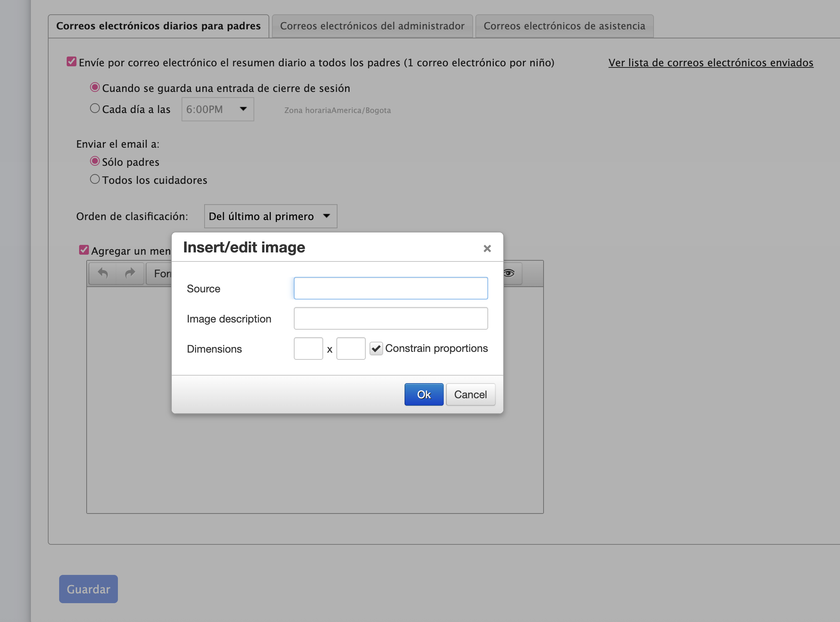Image resolution: width=840 pixels, height=622 pixels.
Task: Click Cancel in the image dialog
Action: 470,394
